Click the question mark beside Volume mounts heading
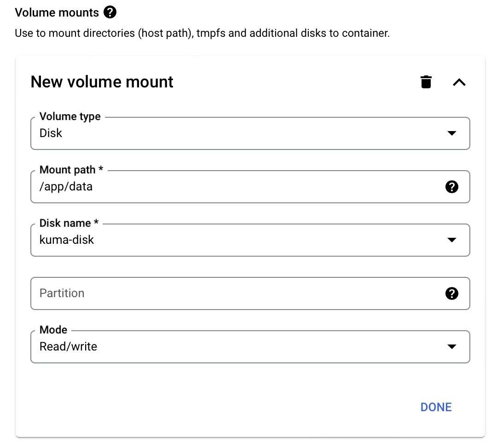497x448 pixels. (110, 12)
